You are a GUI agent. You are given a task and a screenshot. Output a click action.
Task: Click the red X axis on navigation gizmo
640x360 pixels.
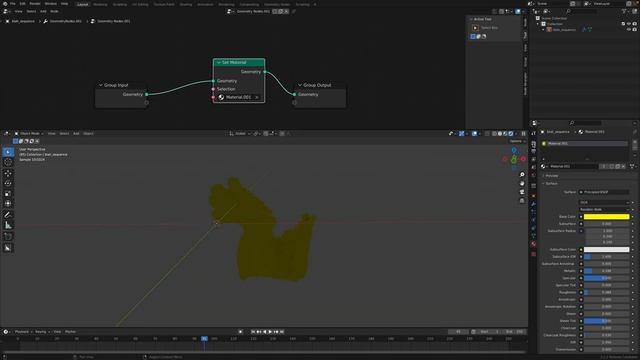pos(523,159)
